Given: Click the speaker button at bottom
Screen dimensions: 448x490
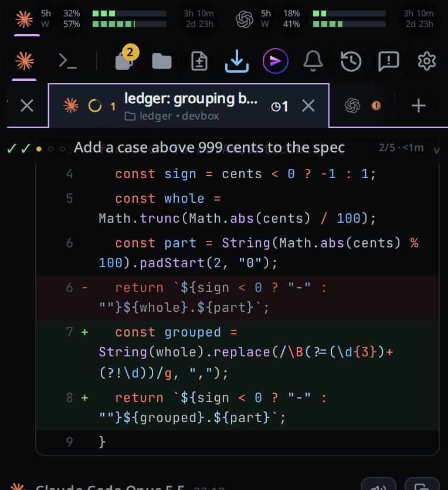Looking at the screenshot, I should [x=379, y=485].
